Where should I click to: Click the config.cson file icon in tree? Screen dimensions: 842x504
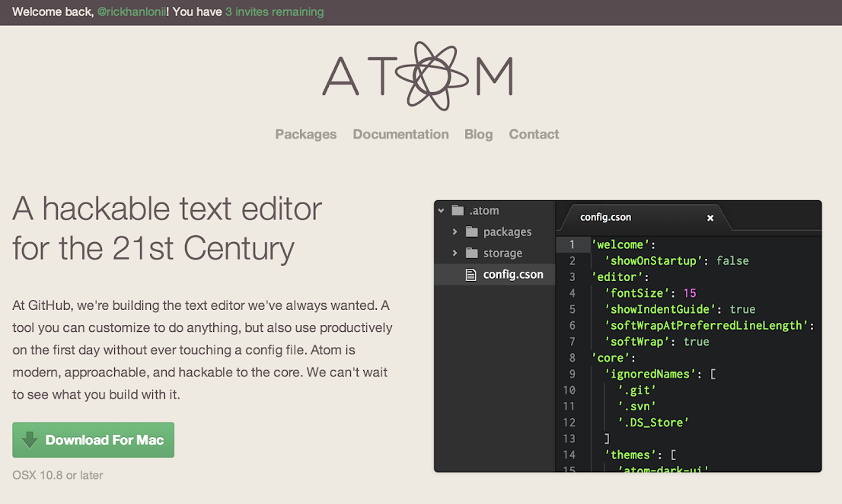(x=471, y=274)
